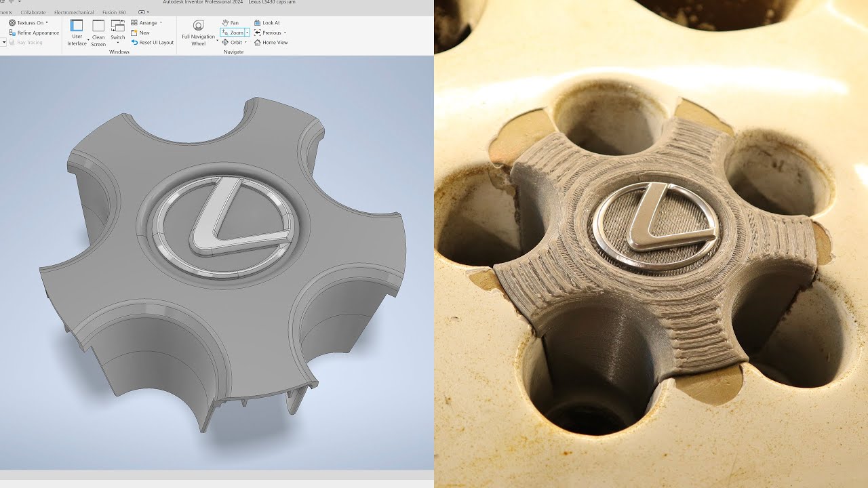Open the ribbon display options dropdown
This screenshot has height=488, width=868.
tap(143, 12)
